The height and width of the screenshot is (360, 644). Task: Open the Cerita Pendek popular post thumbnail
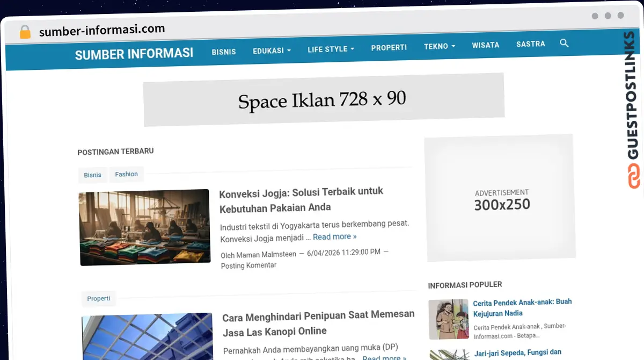tap(449, 319)
